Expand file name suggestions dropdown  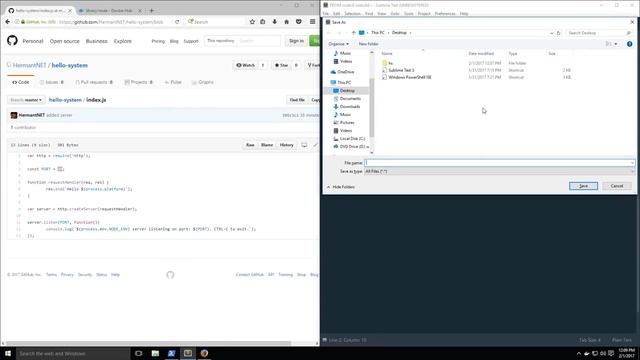pyautogui.click(x=632, y=163)
